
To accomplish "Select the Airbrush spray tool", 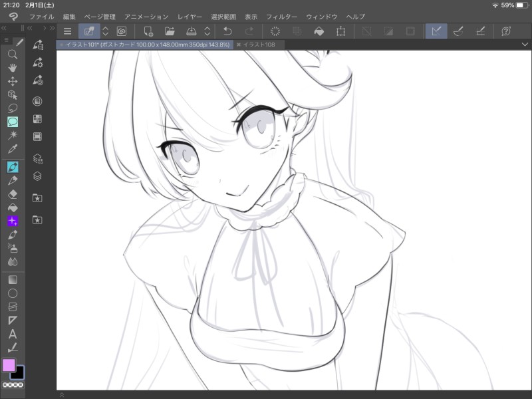I will (x=13, y=248).
